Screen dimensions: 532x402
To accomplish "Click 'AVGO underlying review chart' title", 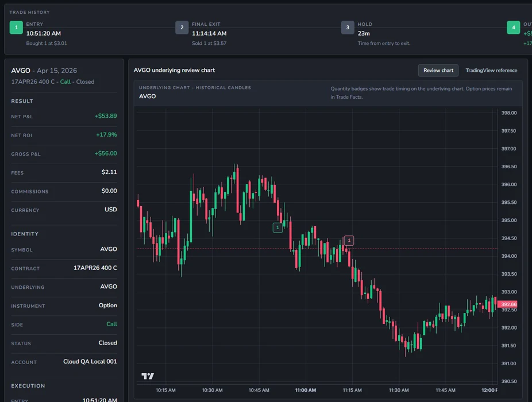I will (x=174, y=70).
